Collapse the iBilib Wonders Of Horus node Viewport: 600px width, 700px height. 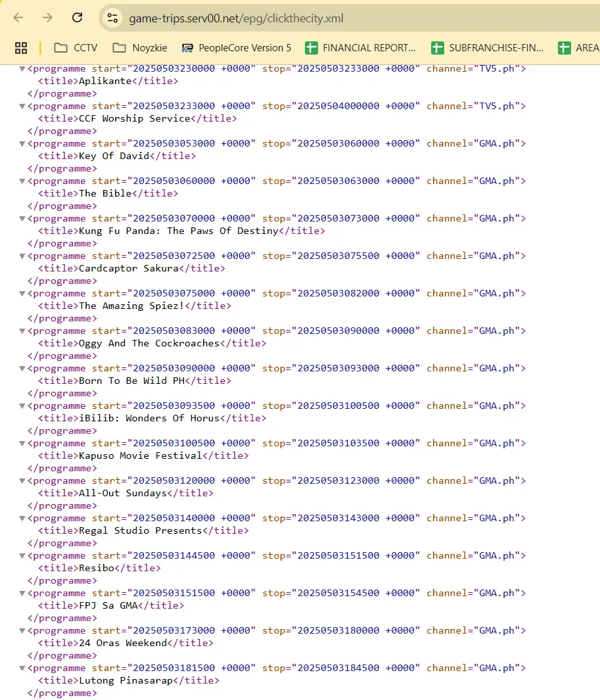coord(22,407)
